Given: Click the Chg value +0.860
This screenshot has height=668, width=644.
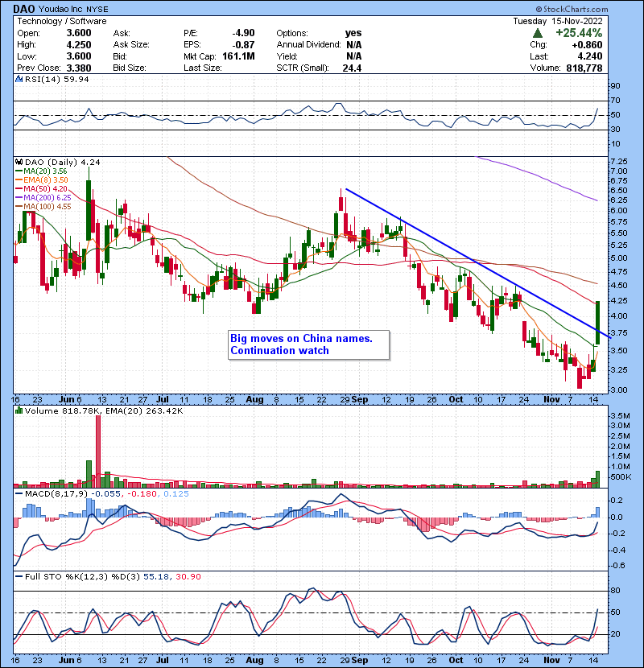Looking at the screenshot, I should [x=587, y=45].
